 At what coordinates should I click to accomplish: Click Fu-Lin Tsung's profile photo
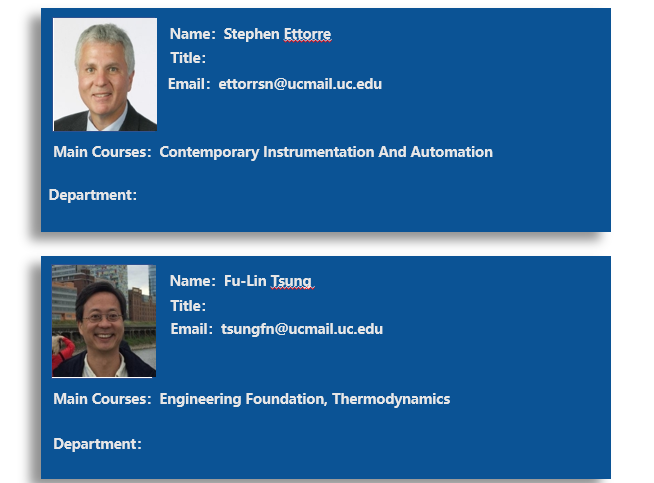pyautogui.click(x=104, y=321)
